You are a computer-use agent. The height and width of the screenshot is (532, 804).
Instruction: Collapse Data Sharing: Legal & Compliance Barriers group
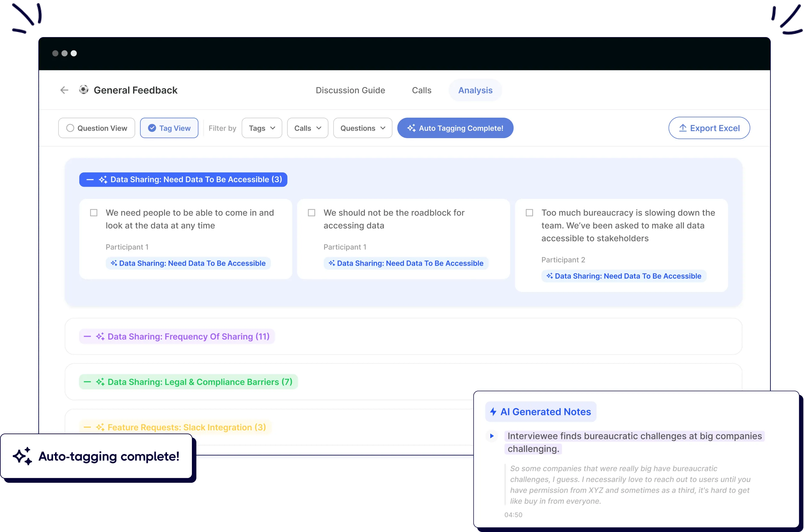click(x=87, y=382)
